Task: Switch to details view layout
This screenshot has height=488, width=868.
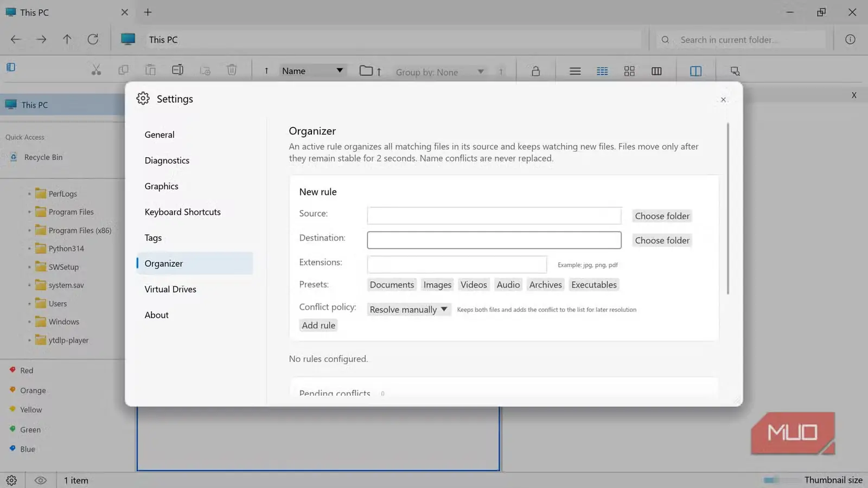Action: 602,71
